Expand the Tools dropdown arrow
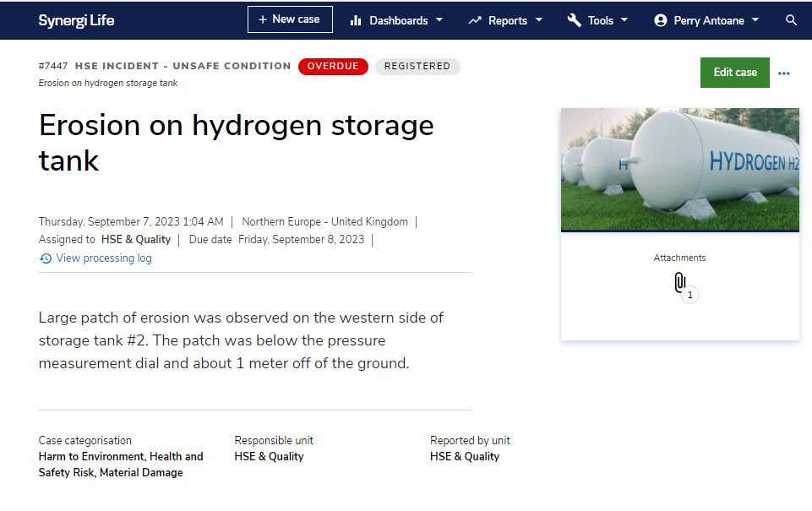Screen dimensions: 812x511 click(x=624, y=19)
